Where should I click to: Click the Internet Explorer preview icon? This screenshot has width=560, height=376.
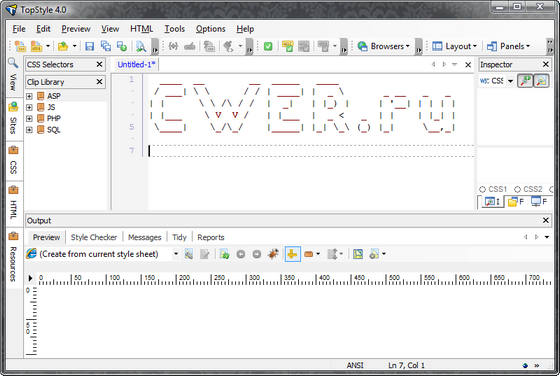31,254
